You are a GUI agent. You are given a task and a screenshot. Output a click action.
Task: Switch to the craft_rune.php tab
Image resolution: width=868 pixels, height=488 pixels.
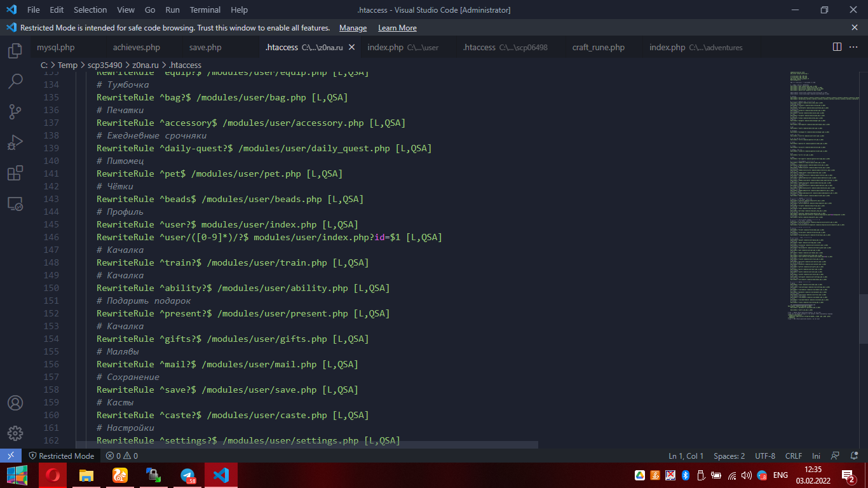click(598, 48)
